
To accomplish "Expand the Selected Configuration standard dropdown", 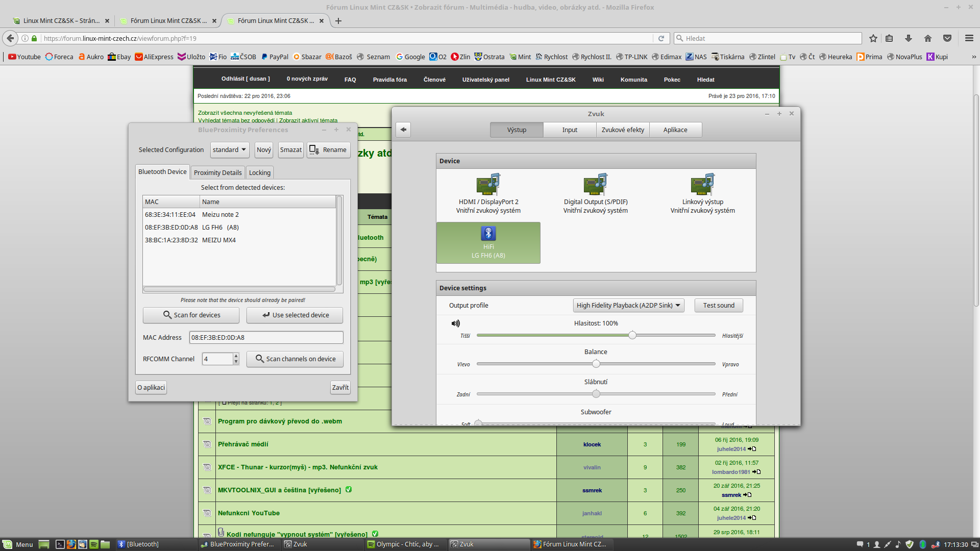I will click(x=229, y=149).
